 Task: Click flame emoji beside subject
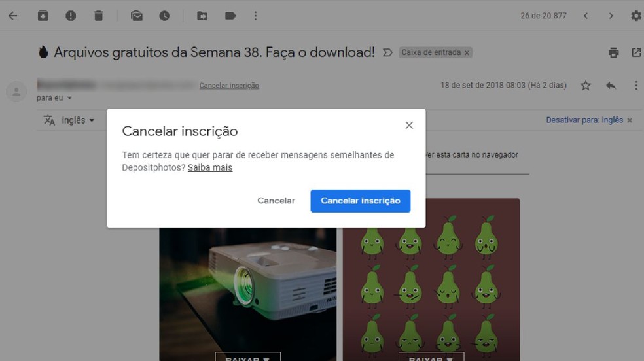43,52
